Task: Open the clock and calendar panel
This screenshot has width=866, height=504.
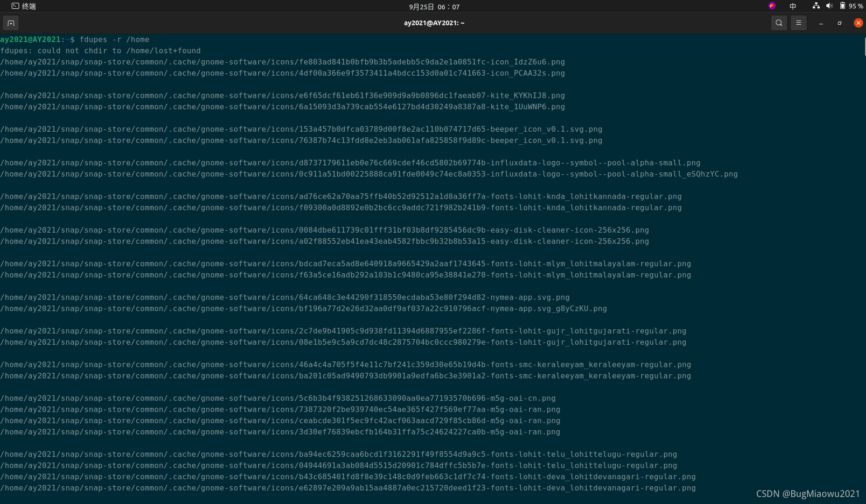Action: tap(434, 7)
